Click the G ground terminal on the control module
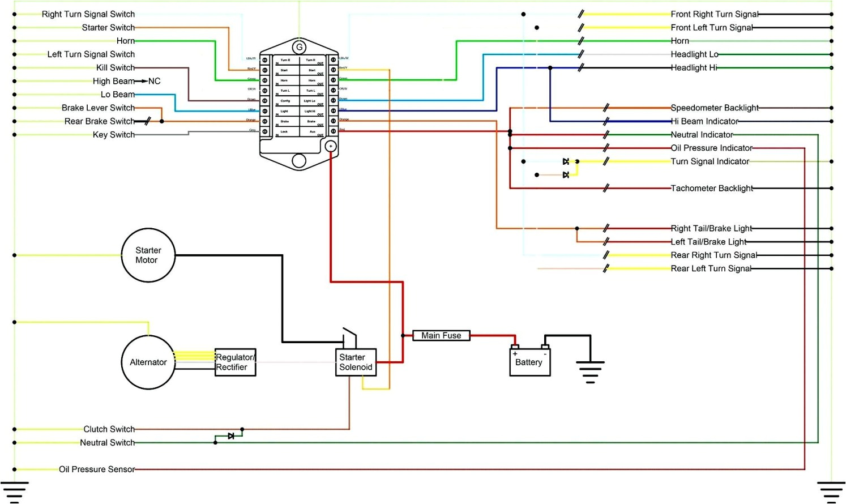846x504 pixels. (x=299, y=46)
